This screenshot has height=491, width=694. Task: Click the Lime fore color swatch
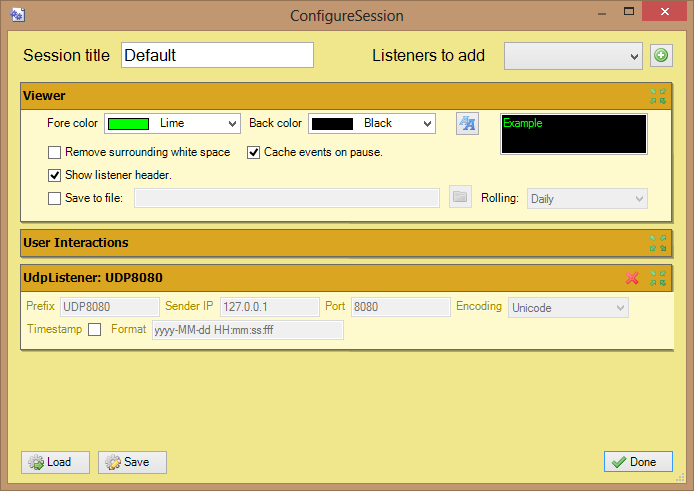(x=128, y=124)
